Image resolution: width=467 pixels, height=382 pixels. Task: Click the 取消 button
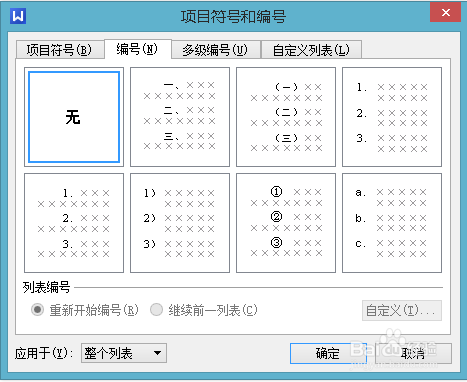point(413,353)
